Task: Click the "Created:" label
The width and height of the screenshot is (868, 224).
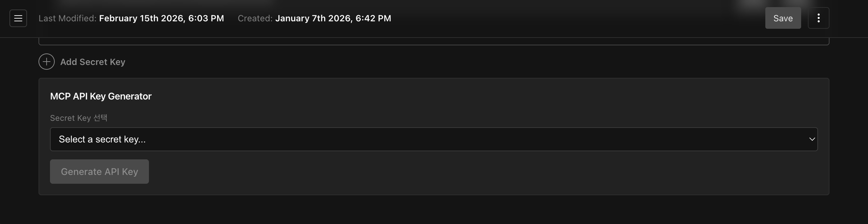Action: tap(255, 18)
